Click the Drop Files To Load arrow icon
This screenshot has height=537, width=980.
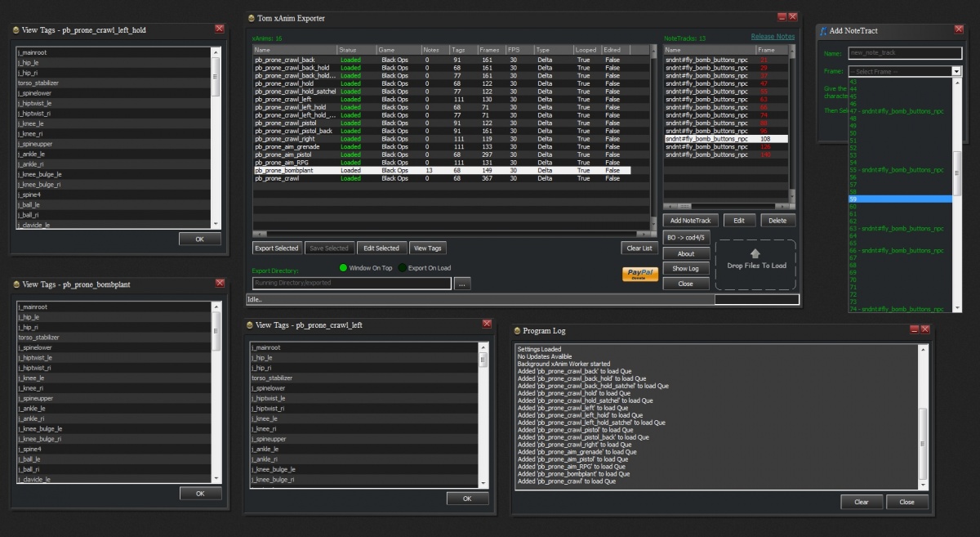755,255
